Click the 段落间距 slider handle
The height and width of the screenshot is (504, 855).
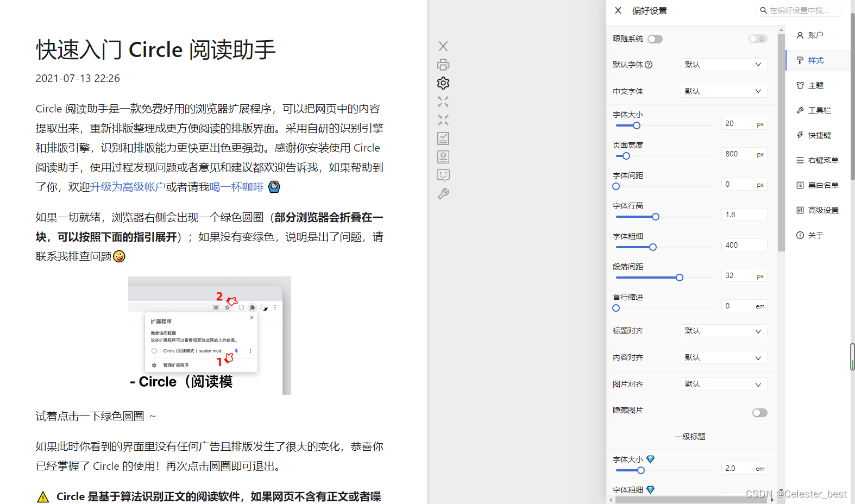680,278
